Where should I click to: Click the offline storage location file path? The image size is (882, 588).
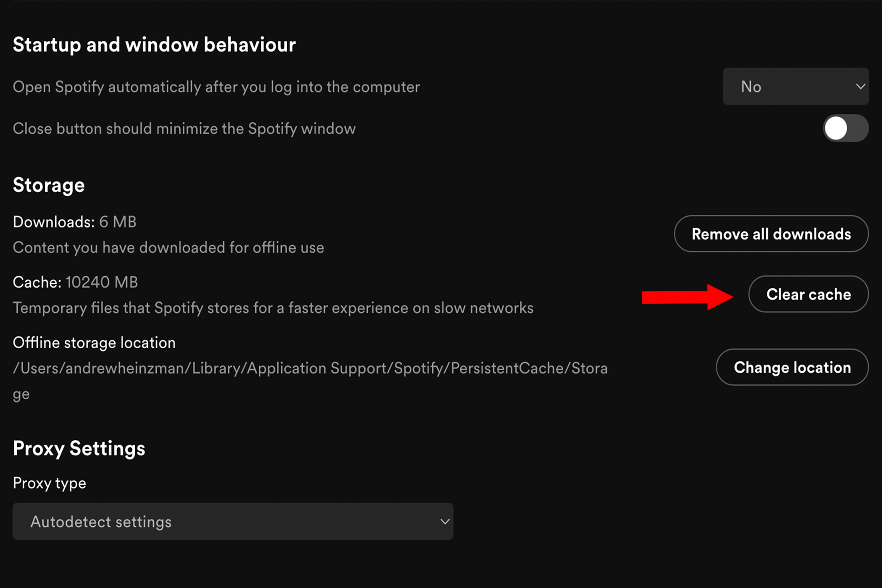tap(310, 368)
